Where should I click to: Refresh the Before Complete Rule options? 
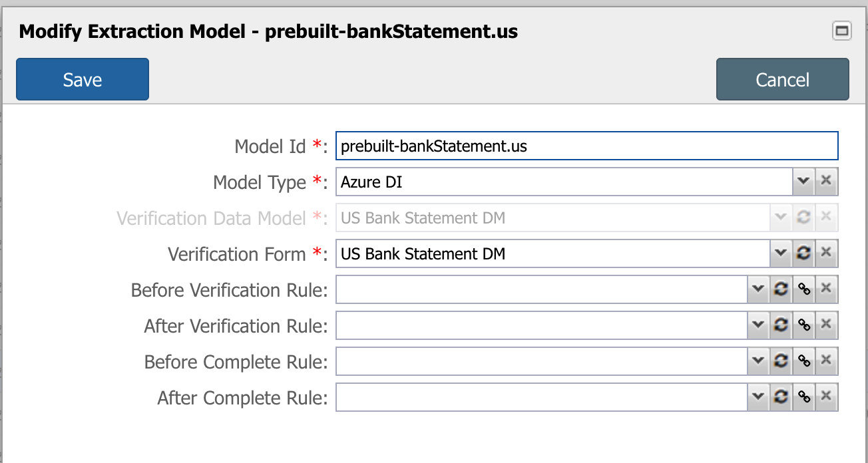781,361
